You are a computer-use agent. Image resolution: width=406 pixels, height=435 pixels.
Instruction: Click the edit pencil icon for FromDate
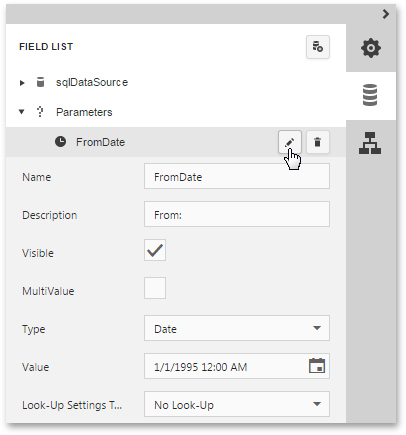(x=290, y=142)
